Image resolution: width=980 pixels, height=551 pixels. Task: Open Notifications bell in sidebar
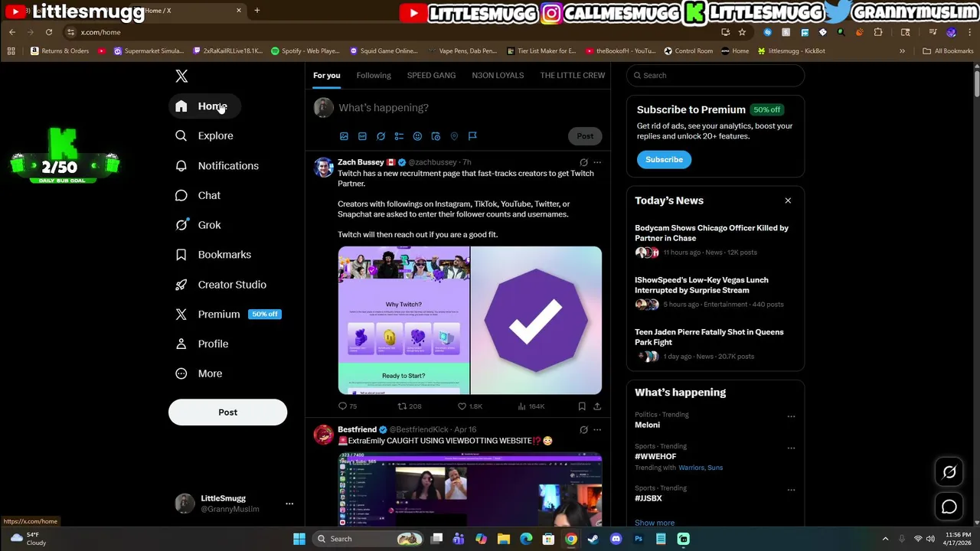217,165
